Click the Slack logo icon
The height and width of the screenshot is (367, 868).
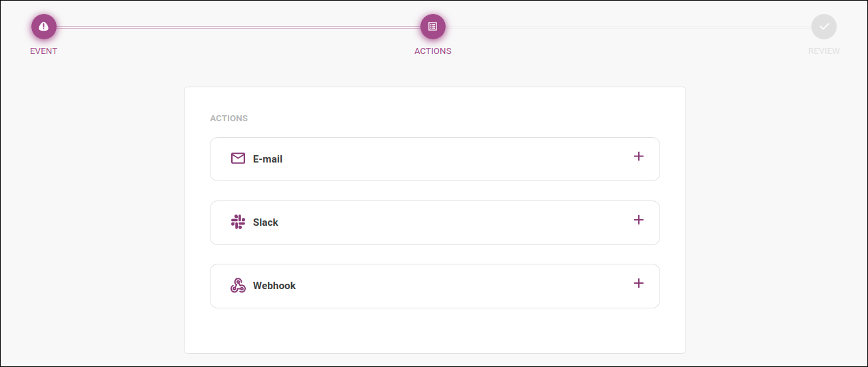[238, 222]
